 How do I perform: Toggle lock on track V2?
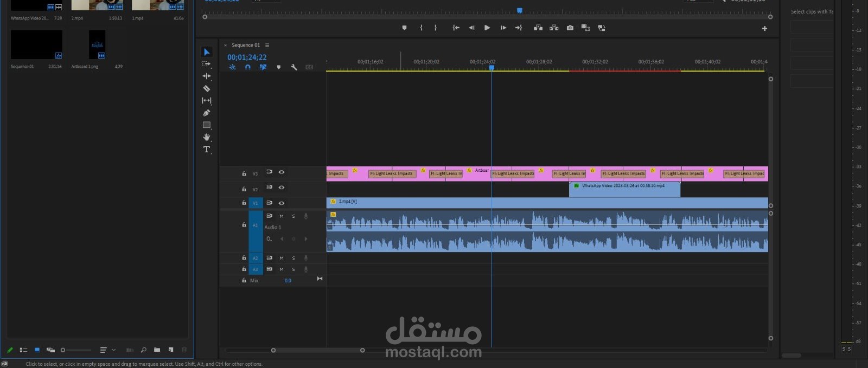(x=244, y=189)
